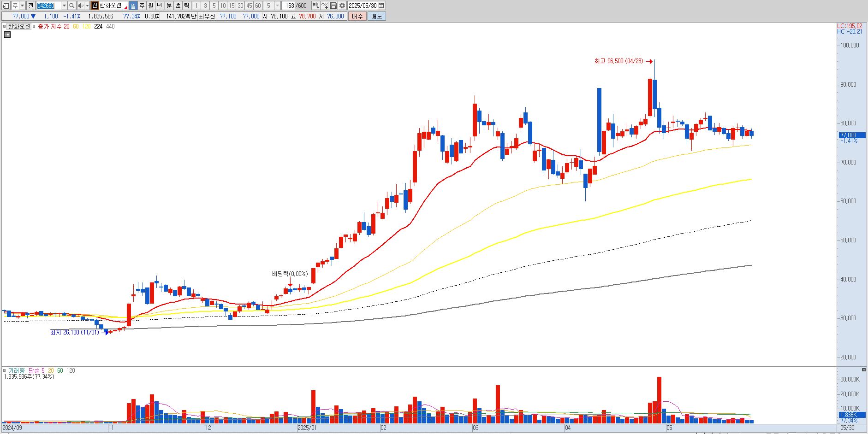The width and height of the screenshot is (868, 434).
Task: Toggle the square before 거래량 volume legend
Action: click(x=5, y=370)
